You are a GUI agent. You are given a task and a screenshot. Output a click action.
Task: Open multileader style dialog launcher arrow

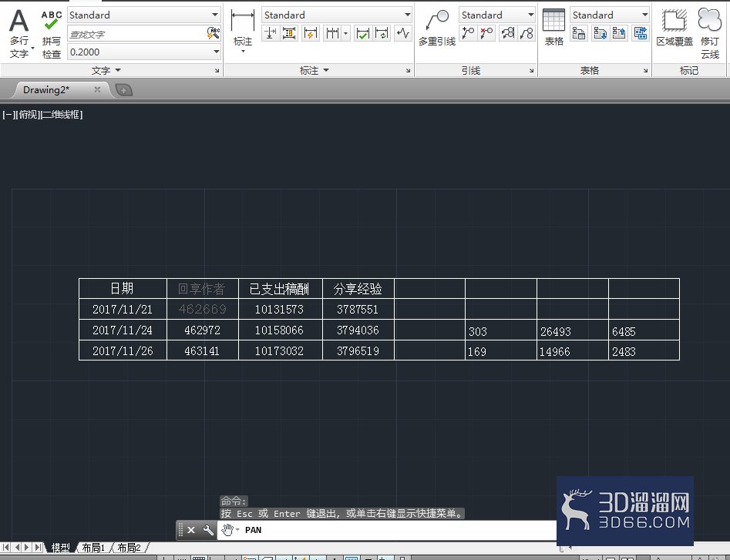[531, 71]
